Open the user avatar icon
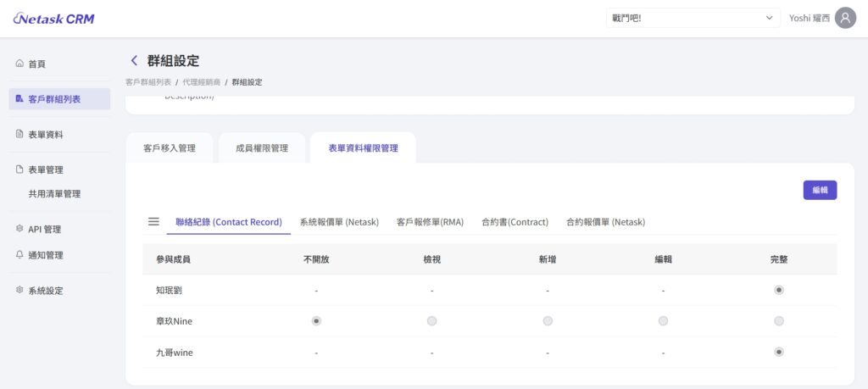 [845, 18]
